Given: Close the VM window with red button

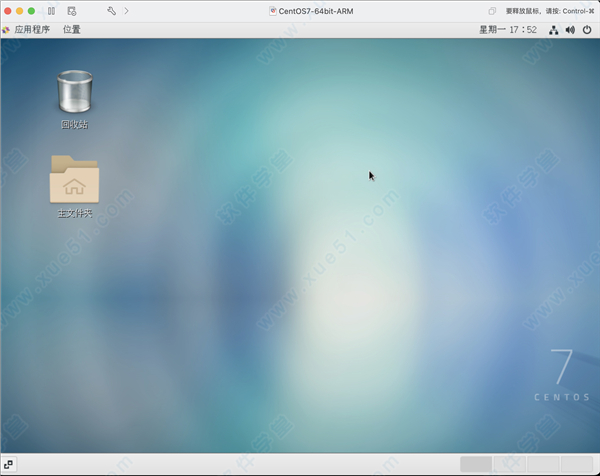Looking at the screenshot, I should [x=7, y=11].
